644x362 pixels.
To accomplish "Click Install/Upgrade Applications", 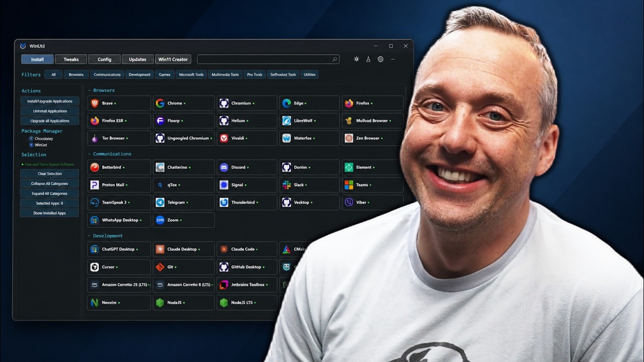I will coord(50,101).
